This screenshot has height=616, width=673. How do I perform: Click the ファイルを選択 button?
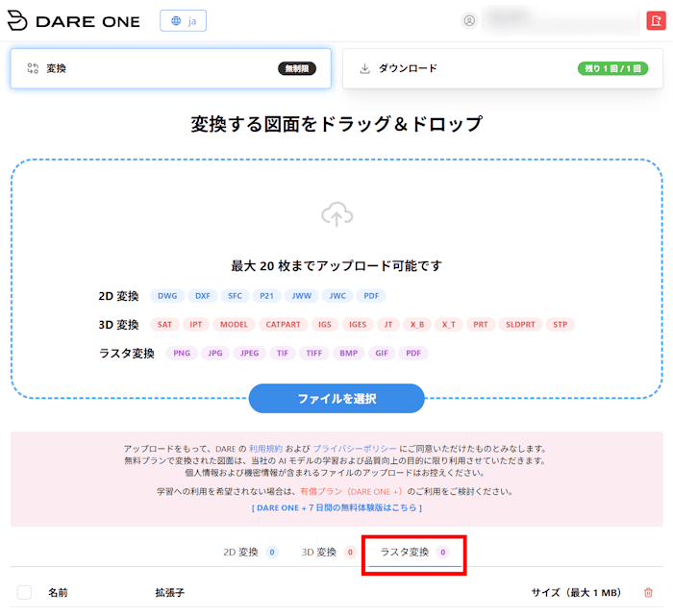tap(336, 399)
